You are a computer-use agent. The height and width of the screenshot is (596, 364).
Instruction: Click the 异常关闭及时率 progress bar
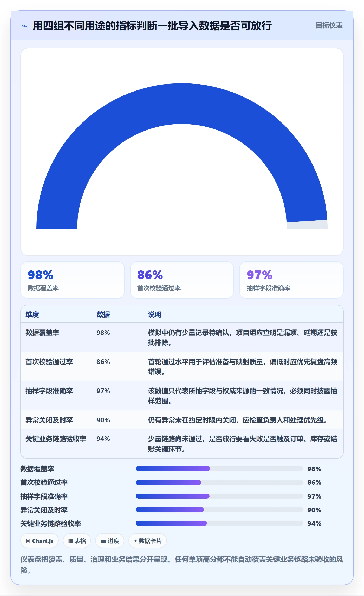(x=219, y=510)
